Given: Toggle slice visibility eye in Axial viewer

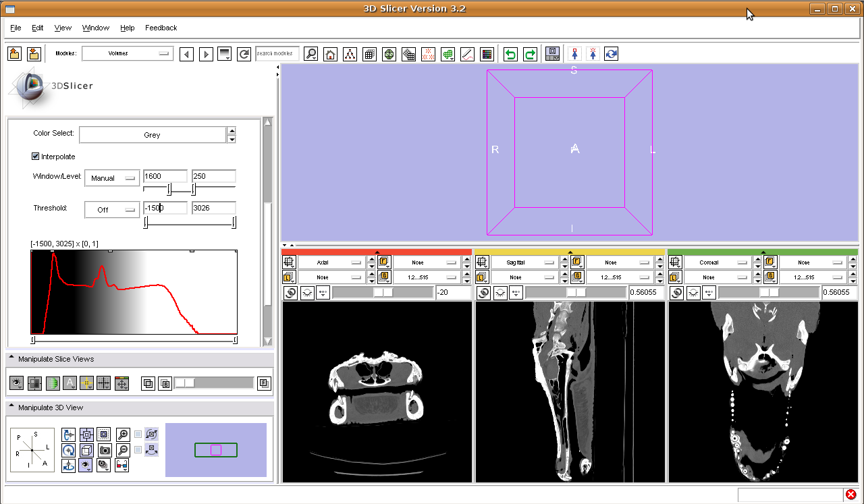Looking at the screenshot, I should coord(308,293).
